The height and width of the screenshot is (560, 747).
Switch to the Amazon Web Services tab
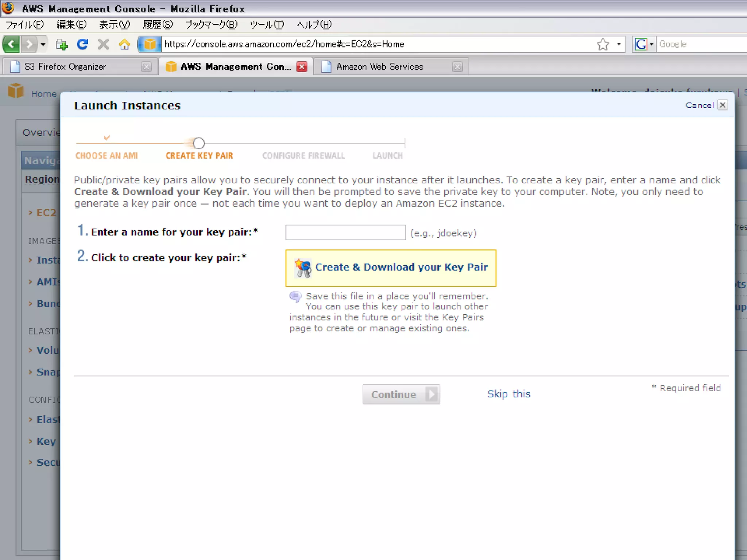coord(390,66)
